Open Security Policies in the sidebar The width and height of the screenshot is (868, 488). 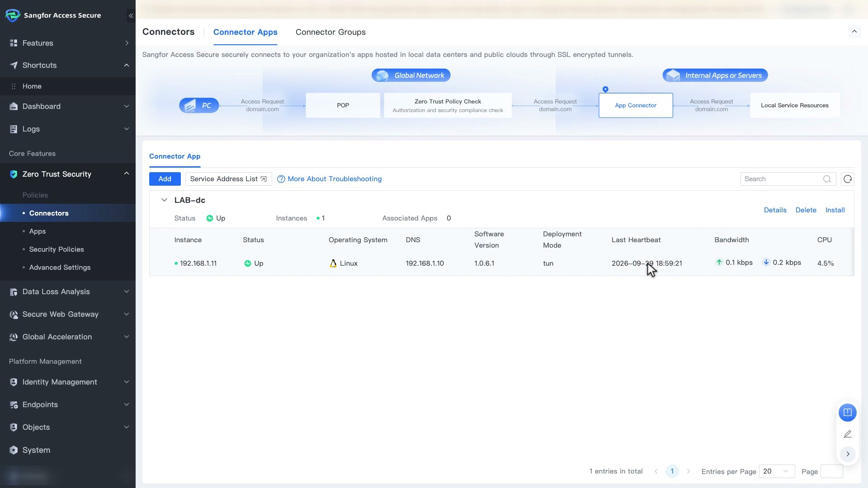(x=57, y=249)
